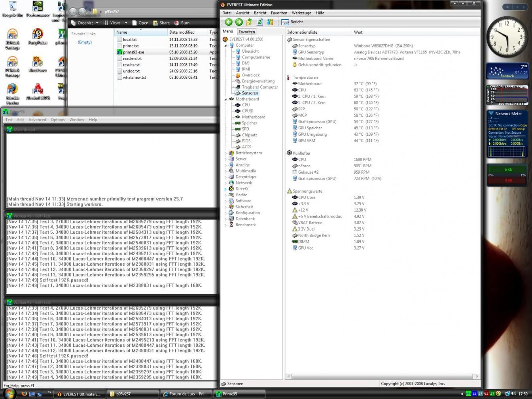Click the Rostock weather sidebar gadget
Screen dimensions: 532x399
point(507,71)
